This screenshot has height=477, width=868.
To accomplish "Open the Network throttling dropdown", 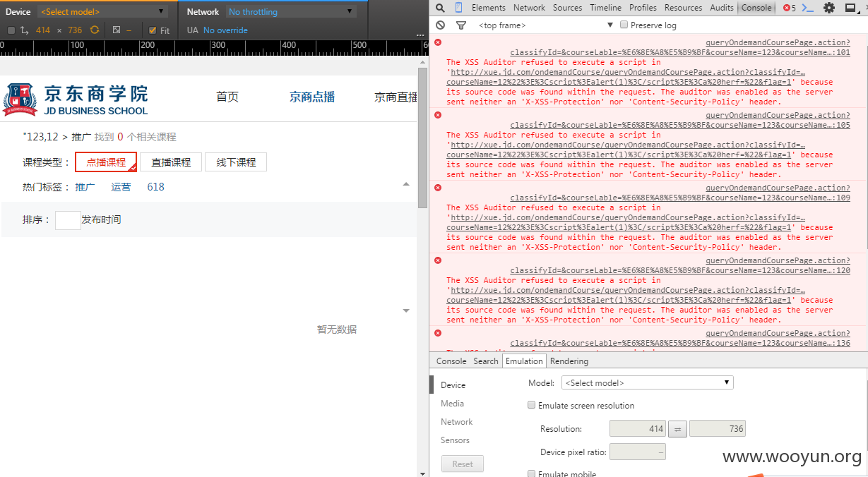I will [291, 12].
